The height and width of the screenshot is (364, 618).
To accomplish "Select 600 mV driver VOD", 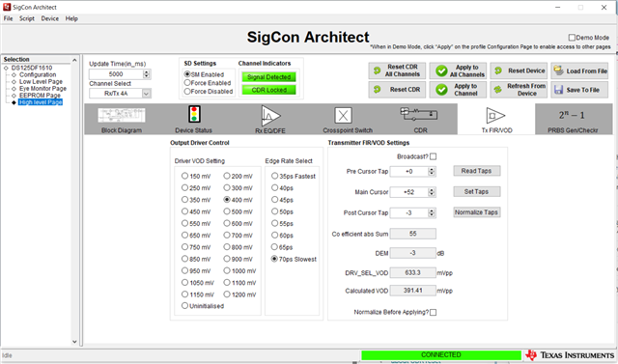I will [x=227, y=223].
